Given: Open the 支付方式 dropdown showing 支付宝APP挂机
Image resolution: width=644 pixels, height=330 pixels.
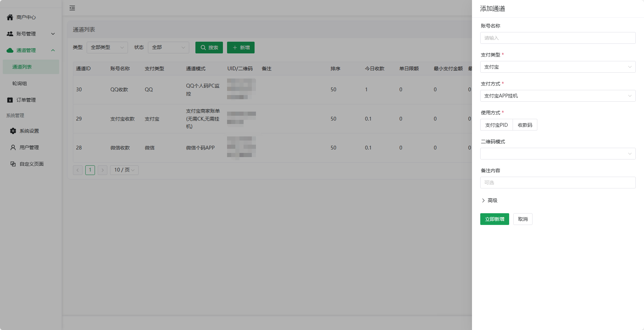Looking at the screenshot, I should click(557, 96).
